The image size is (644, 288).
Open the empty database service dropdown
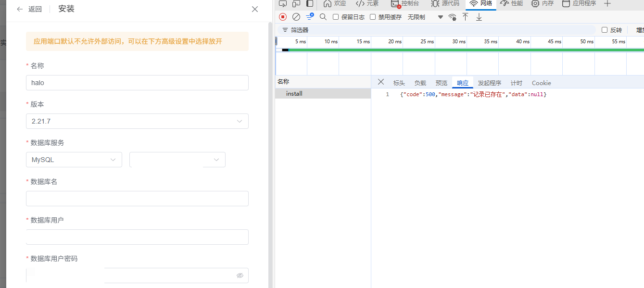coord(177,160)
